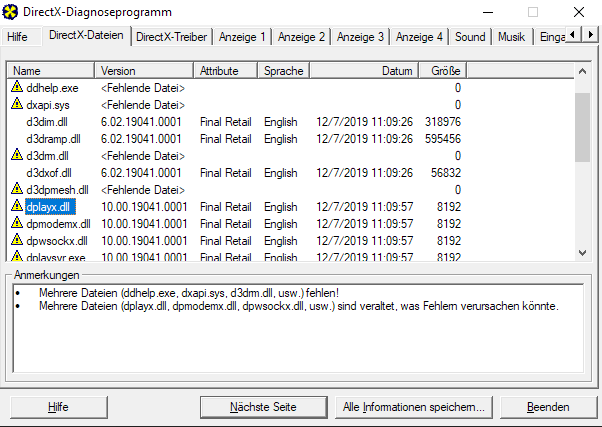Sort list by Version column header

tap(144, 71)
